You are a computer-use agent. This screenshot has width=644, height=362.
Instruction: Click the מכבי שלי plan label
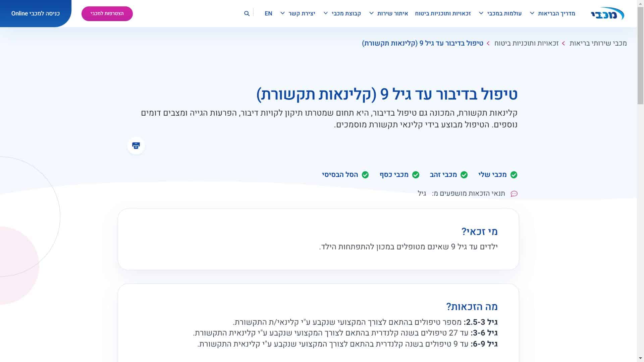coord(492,175)
